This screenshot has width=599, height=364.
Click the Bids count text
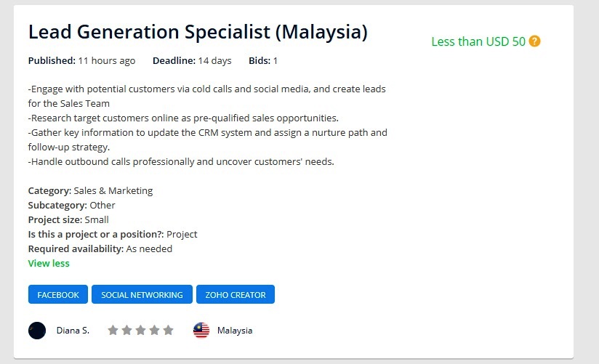click(x=263, y=61)
